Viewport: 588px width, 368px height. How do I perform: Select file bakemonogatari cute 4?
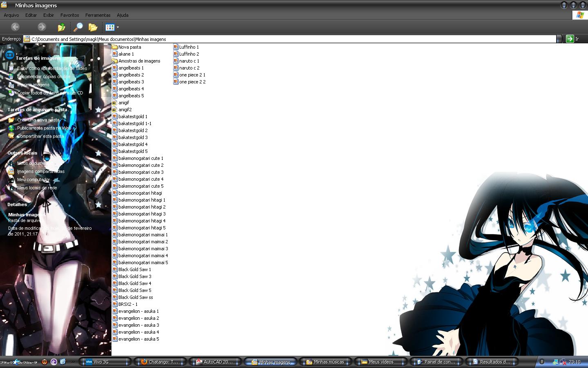coord(141,179)
